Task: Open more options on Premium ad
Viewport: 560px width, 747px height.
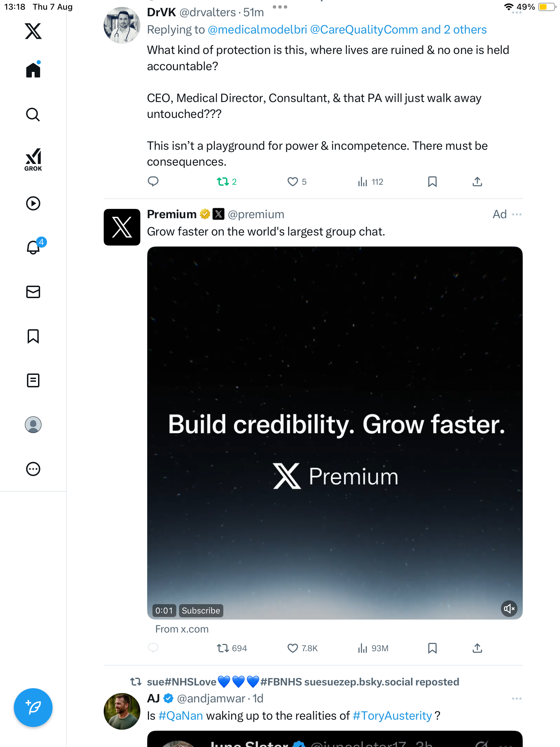Action: pyautogui.click(x=517, y=214)
